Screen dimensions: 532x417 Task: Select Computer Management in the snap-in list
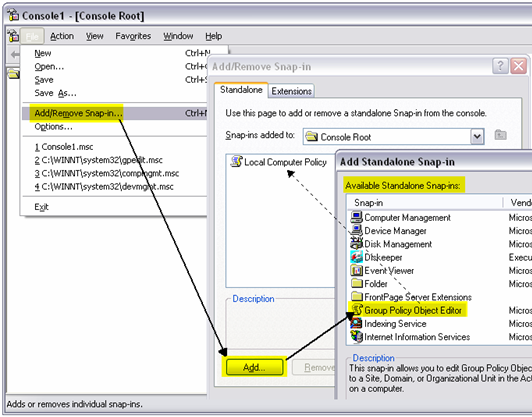[407, 217]
